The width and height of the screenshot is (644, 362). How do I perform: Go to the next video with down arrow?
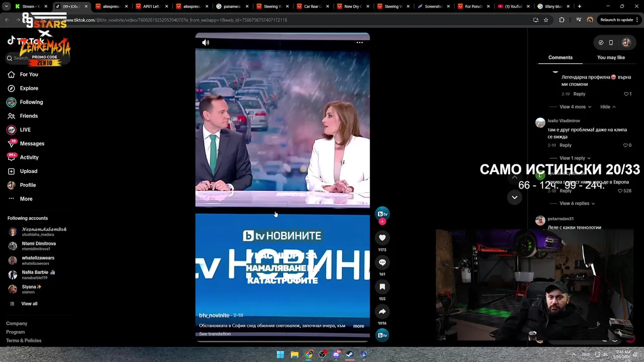[514, 198]
